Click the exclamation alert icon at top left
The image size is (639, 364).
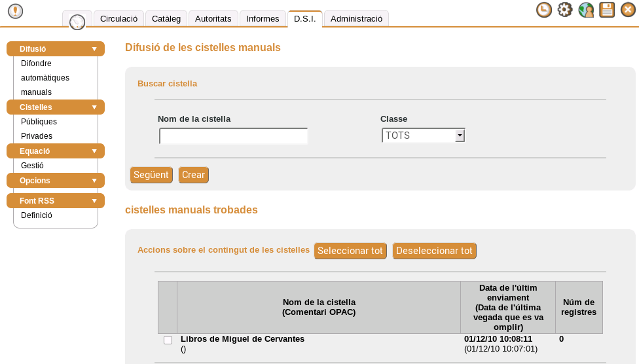point(15,11)
